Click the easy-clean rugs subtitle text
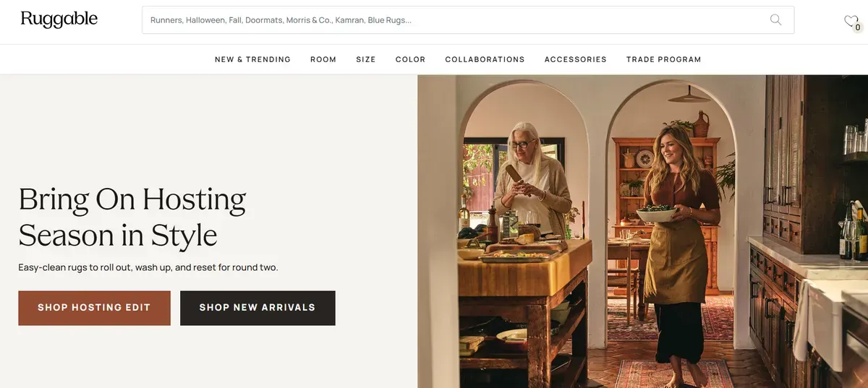The width and height of the screenshot is (868, 388). click(148, 267)
